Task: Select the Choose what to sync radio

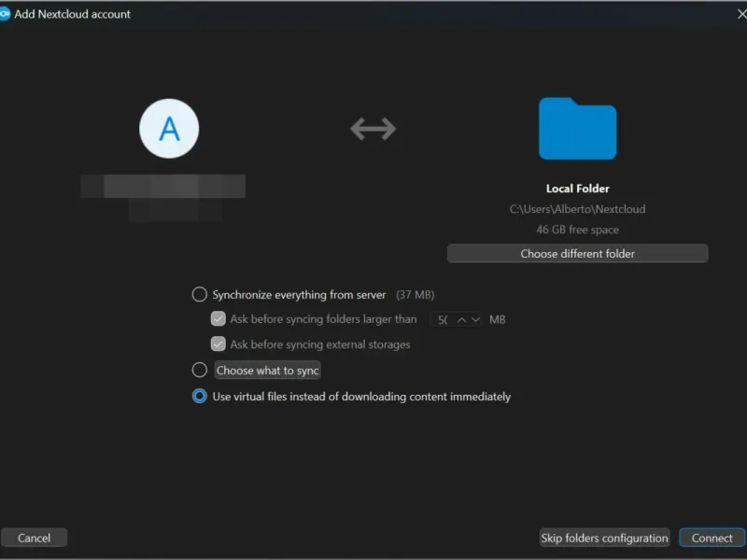Action: pyautogui.click(x=200, y=370)
